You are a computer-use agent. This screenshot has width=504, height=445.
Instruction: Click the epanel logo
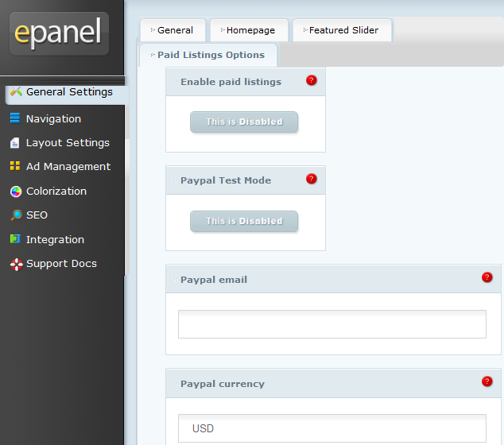[59, 33]
